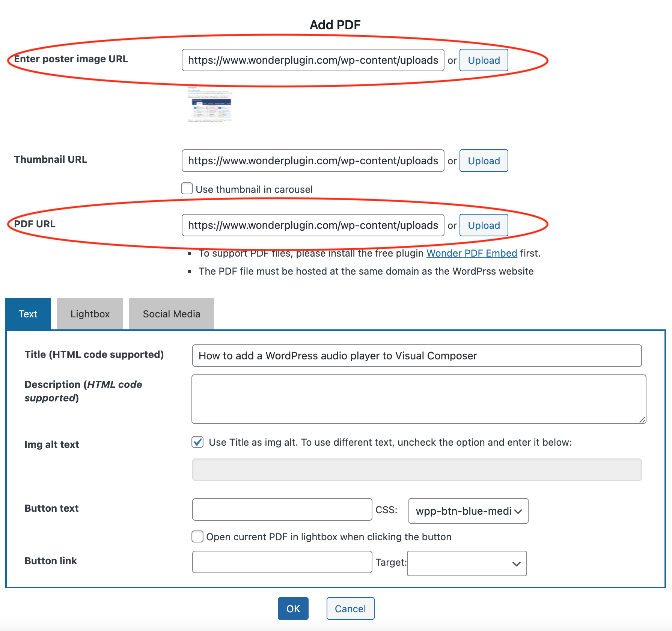The width and height of the screenshot is (672, 631).
Task: Expand the CSS button style dropdown
Action: 468,511
